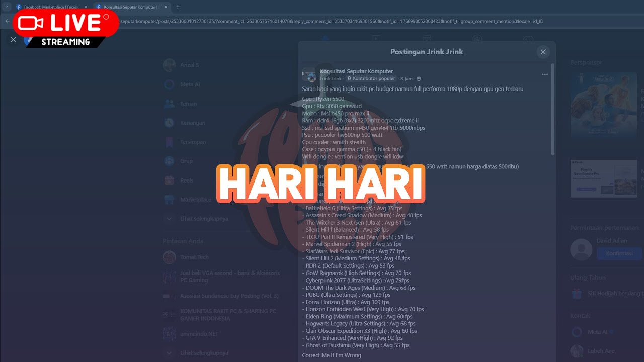This screenshot has width=644, height=362.
Task: Click the Forza Horizon Avg 109 fps line
Action: (x=346, y=302)
